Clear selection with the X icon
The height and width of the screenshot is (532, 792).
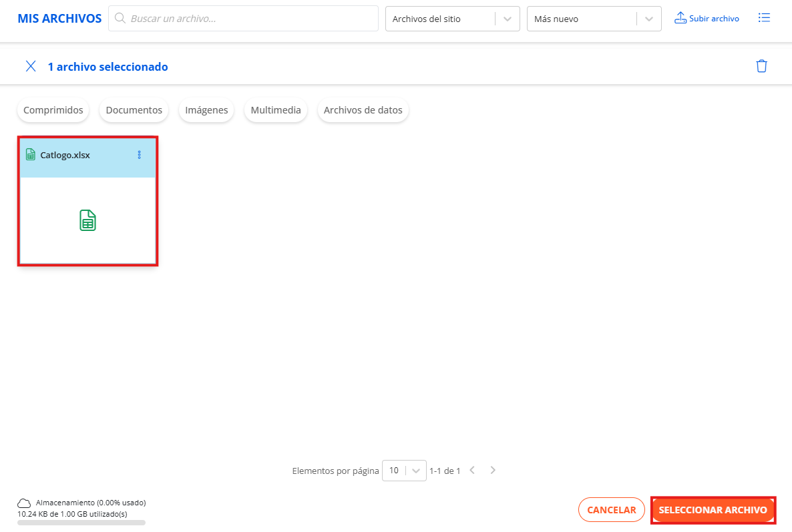click(x=31, y=66)
